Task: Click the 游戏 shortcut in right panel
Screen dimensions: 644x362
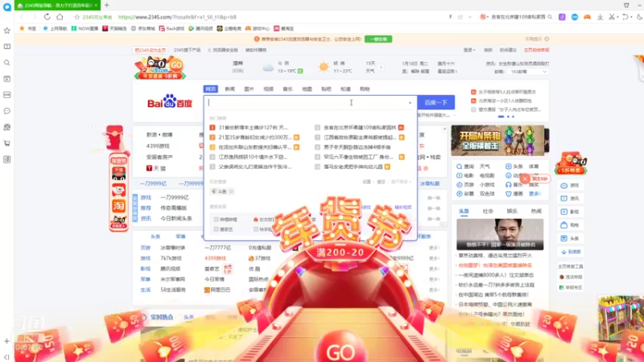Action: (x=571, y=186)
